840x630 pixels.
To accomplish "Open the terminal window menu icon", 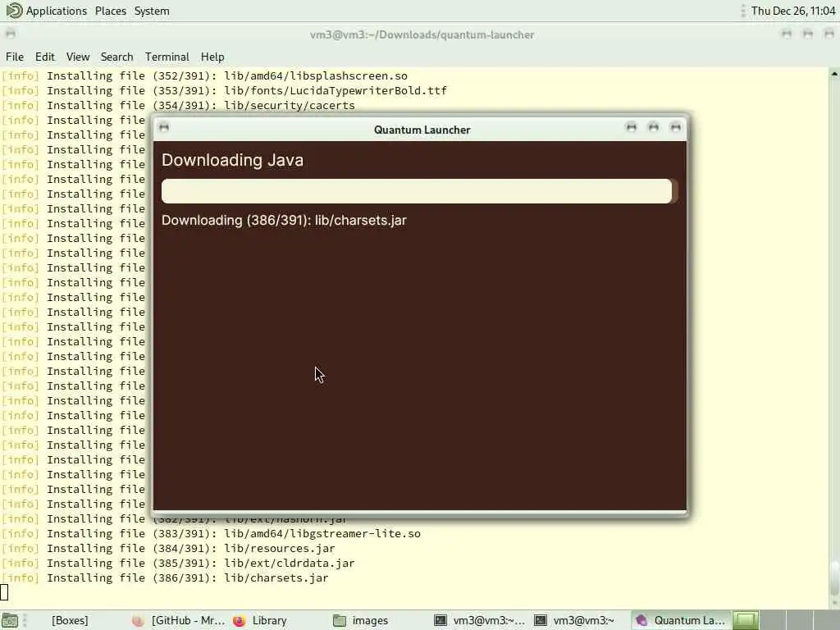I will pyautogui.click(x=10, y=34).
